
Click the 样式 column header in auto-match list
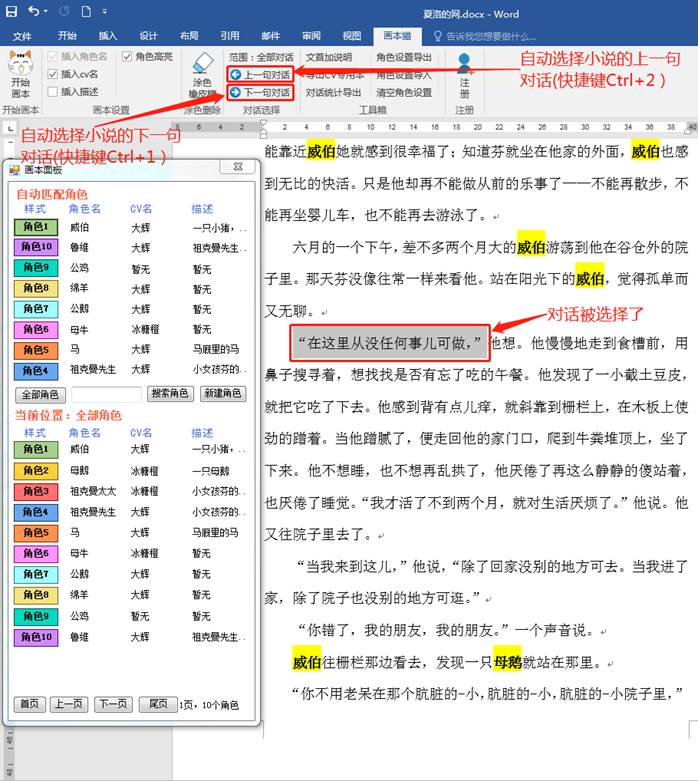point(35,209)
